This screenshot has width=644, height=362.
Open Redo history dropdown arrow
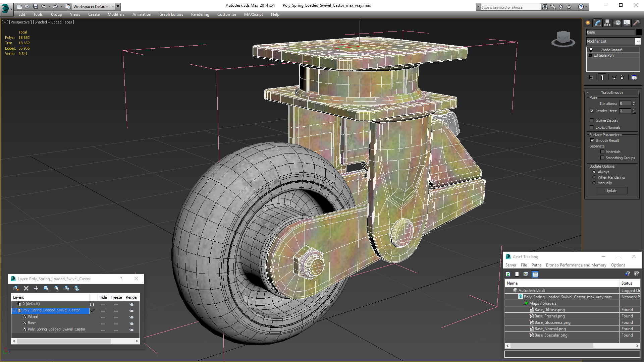[61, 6]
